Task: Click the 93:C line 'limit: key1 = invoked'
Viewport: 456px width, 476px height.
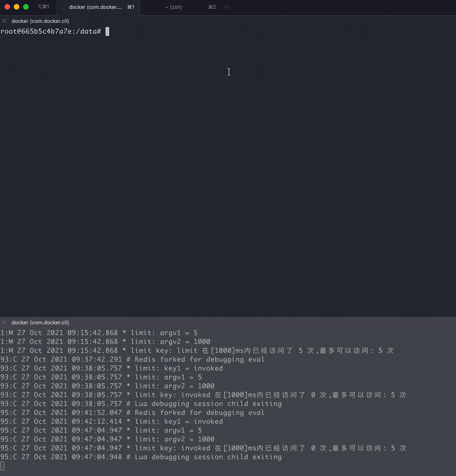Action: tap(112, 368)
